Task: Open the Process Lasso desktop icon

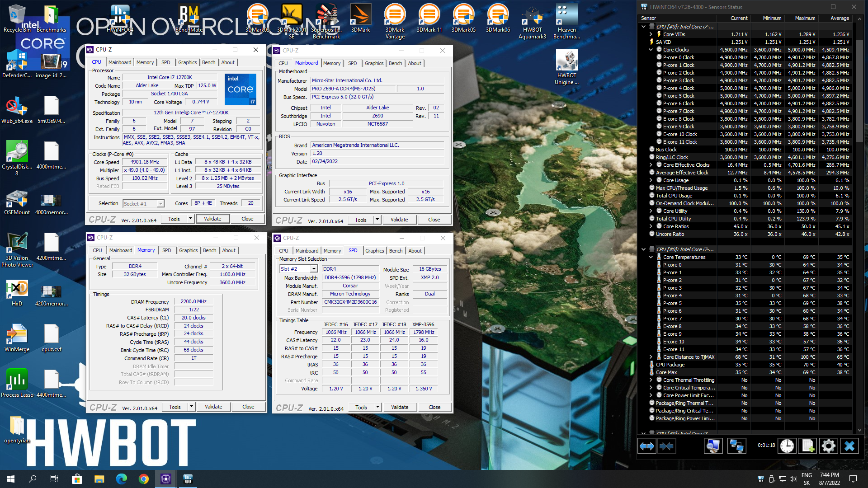Action: (17, 383)
